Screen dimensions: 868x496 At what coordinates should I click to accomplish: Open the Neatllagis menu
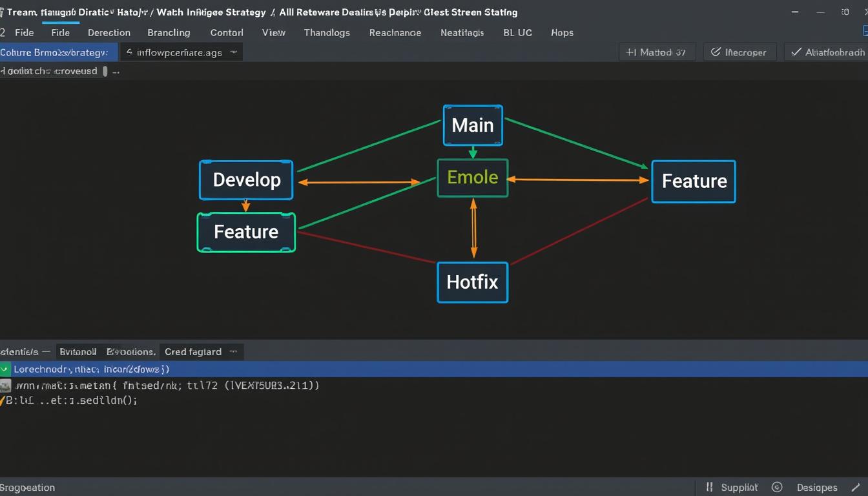pyautogui.click(x=462, y=32)
